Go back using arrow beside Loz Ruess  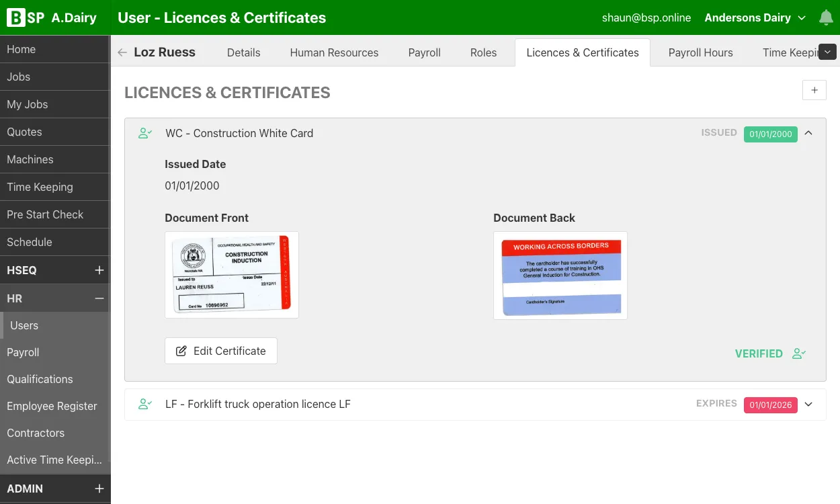[x=122, y=52]
